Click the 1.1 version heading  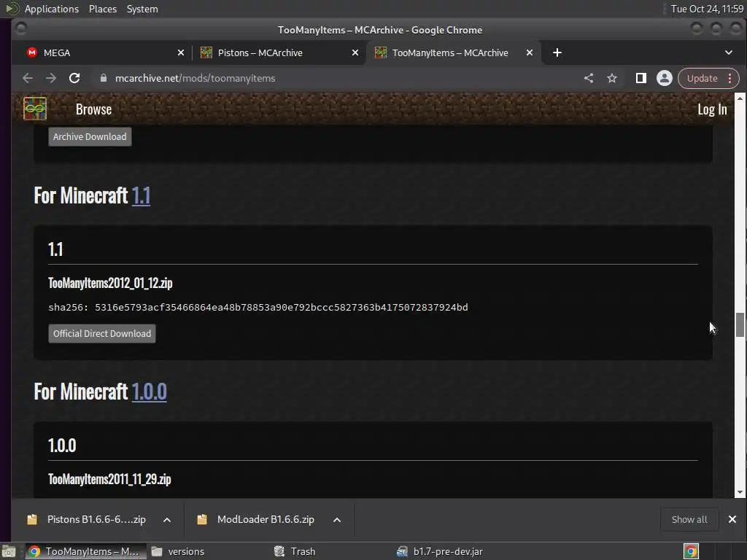coord(55,249)
